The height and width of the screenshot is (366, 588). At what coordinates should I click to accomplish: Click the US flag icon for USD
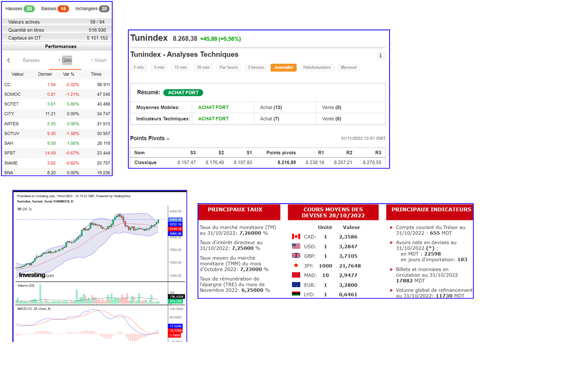(296, 246)
